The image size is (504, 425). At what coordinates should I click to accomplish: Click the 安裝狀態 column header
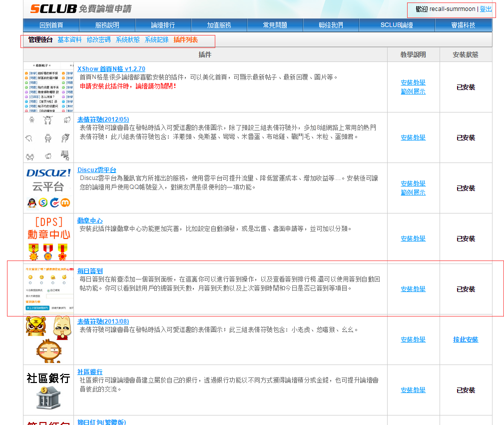point(466,54)
